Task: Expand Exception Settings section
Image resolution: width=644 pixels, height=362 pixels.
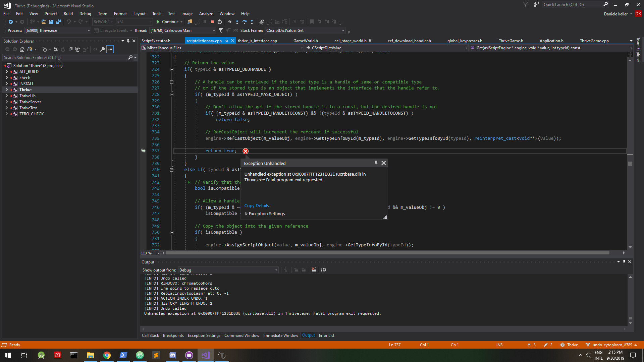Action: [x=247, y=214]
